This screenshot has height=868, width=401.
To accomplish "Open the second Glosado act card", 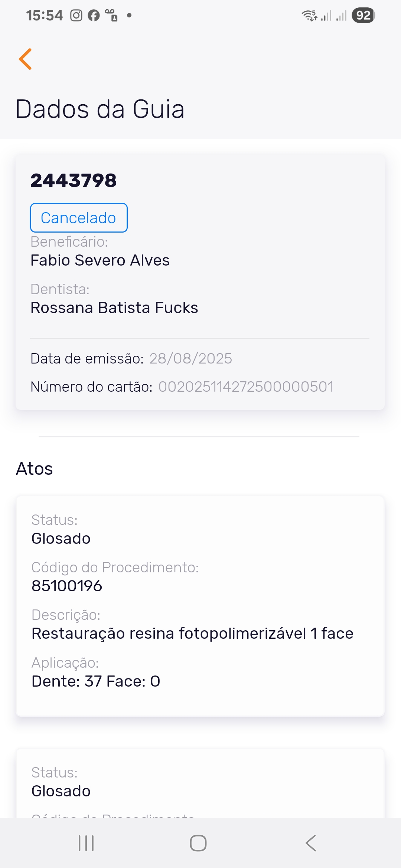I will (200, 783).
